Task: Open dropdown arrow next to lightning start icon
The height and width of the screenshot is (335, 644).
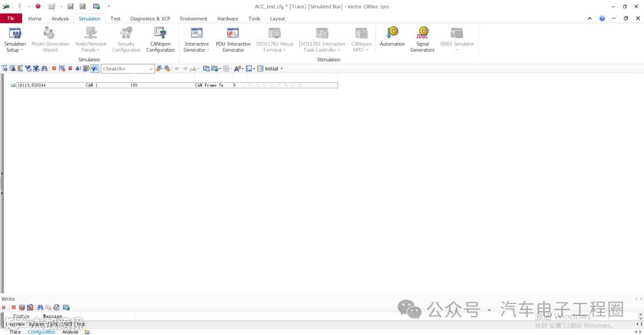Action: (x=29, y=6)
